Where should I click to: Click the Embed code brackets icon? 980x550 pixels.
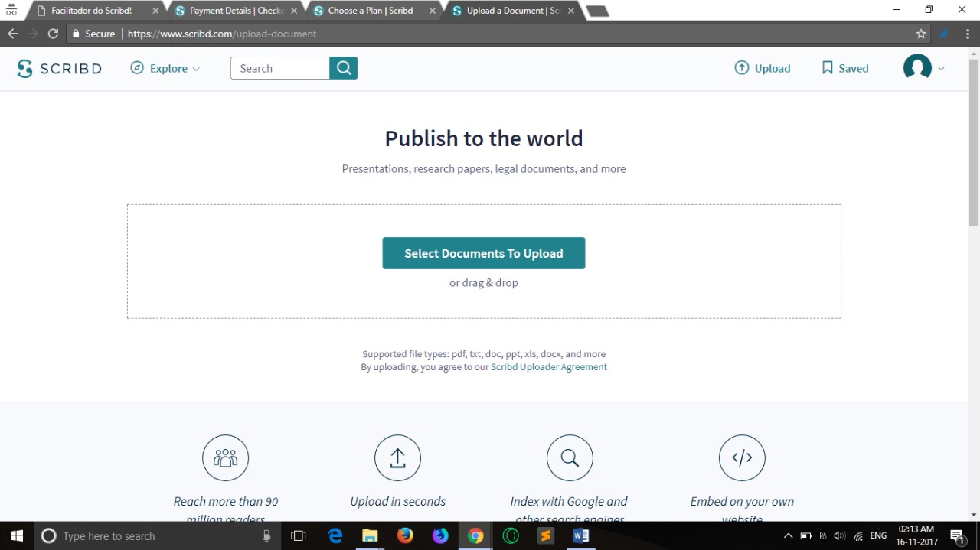click(x=742, y=457)
